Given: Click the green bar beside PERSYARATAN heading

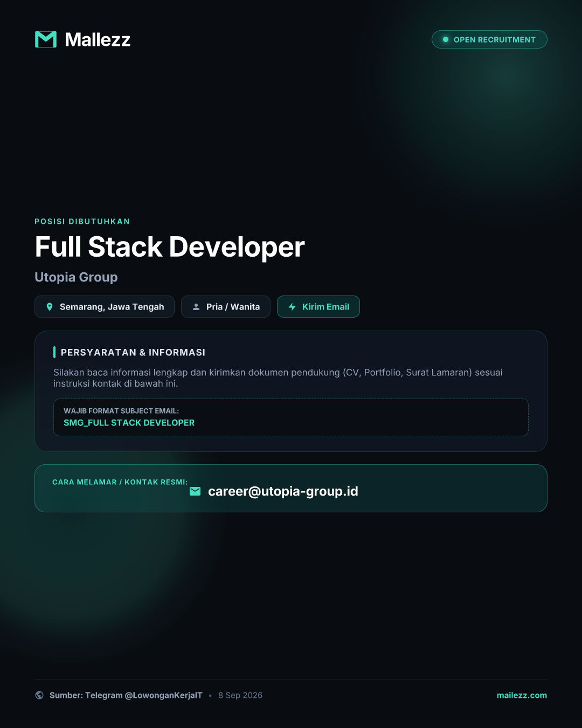Looking at the screenshot, I should click(54, 352).
